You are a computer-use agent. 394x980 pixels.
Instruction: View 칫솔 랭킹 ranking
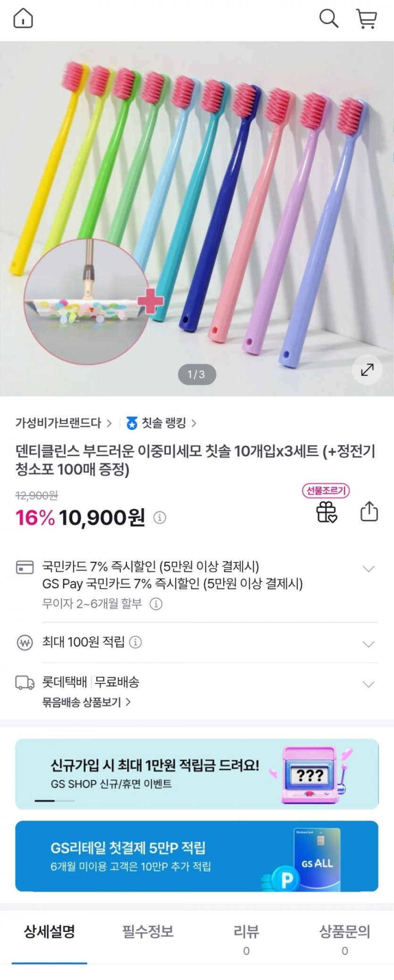(x=163, y=423)
